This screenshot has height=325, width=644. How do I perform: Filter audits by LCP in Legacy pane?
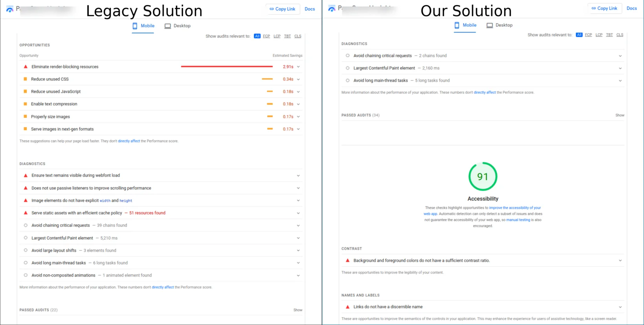click(x=277, y=36)
